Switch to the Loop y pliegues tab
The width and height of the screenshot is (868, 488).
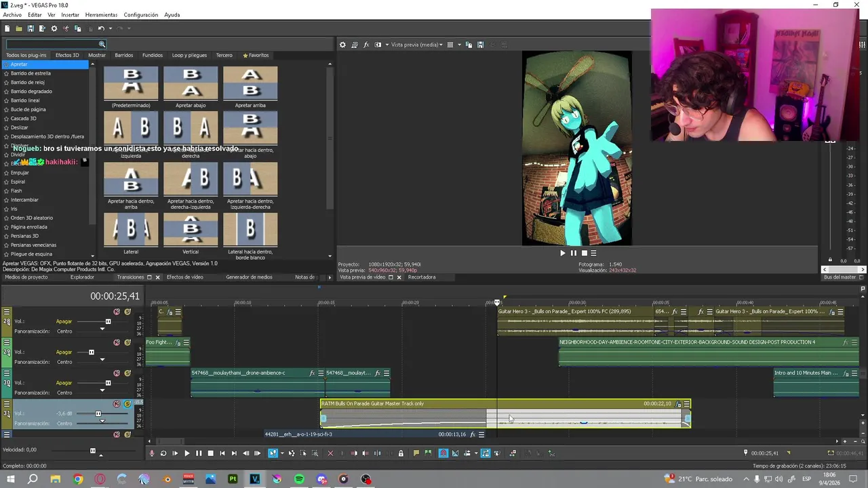click(x=189, y=55)
